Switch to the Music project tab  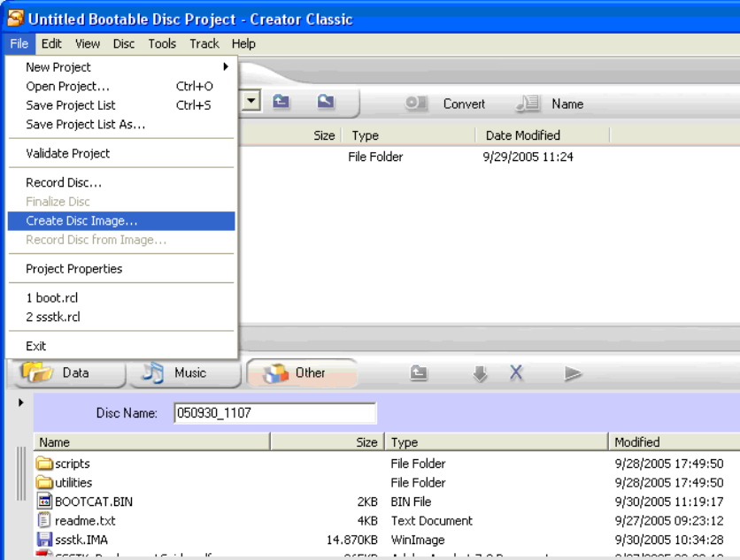click(184, 373)
